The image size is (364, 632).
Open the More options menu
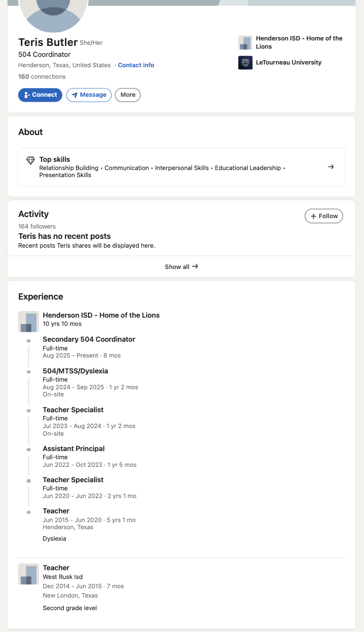point(128,95)
